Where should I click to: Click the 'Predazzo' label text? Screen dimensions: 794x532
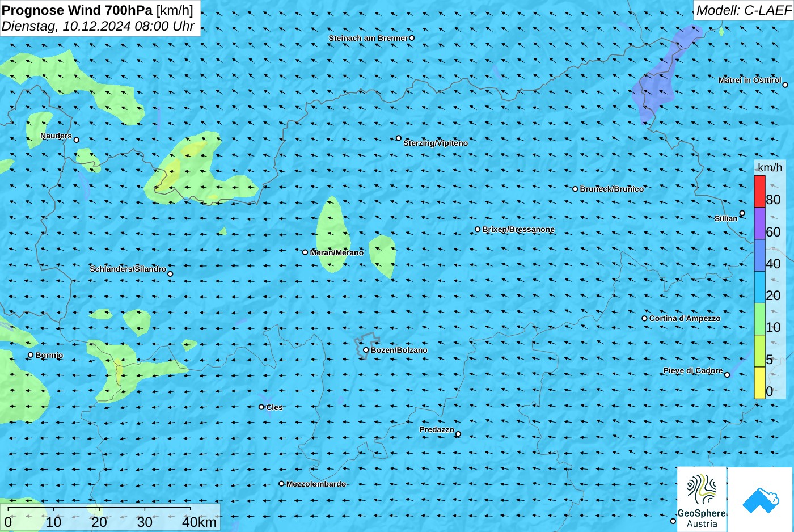click(x=437, y=429)
